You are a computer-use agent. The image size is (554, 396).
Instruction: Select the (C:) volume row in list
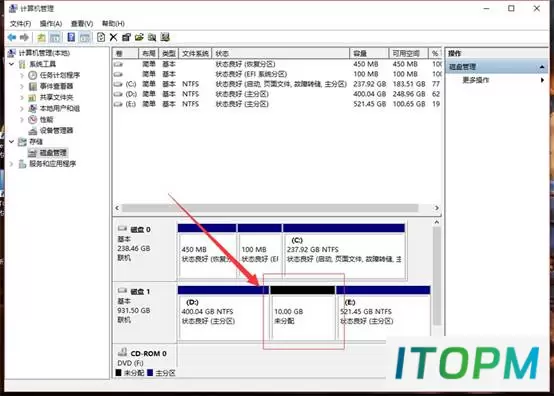tap(277, 84)
